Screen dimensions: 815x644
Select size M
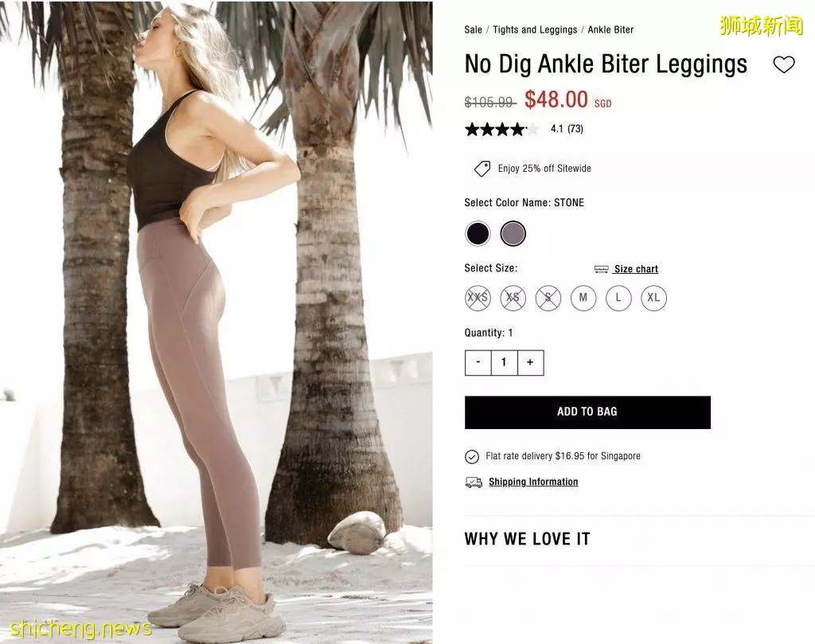point(583,298)
